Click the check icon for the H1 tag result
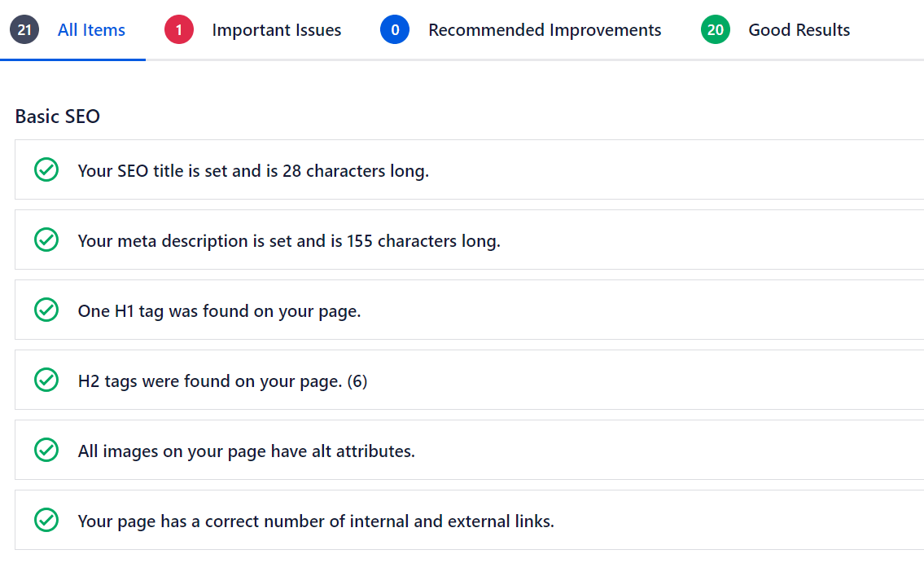The height and width of the screenshot is (563, 924). click(46, 310)
